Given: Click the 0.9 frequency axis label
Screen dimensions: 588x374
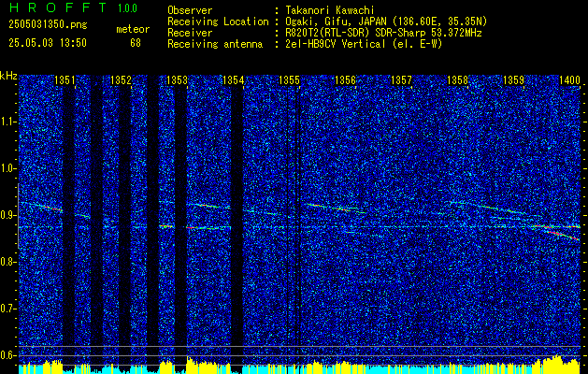Looking at the screenshot, I should [7, 215].
